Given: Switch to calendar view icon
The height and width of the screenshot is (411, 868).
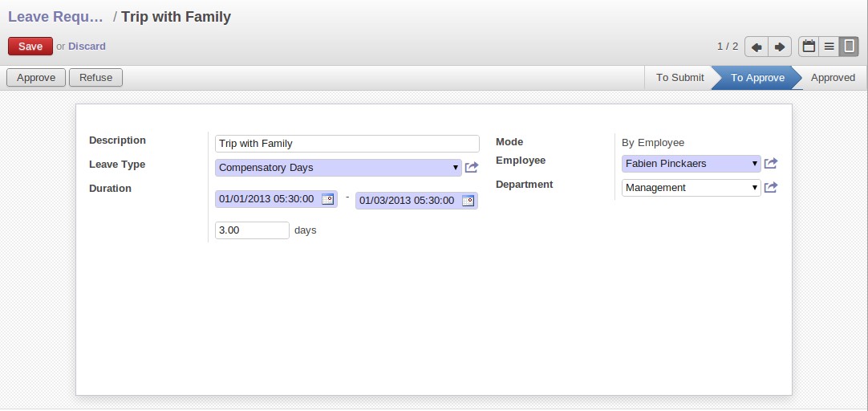Looking at the screenshot, I should [809, 47].
